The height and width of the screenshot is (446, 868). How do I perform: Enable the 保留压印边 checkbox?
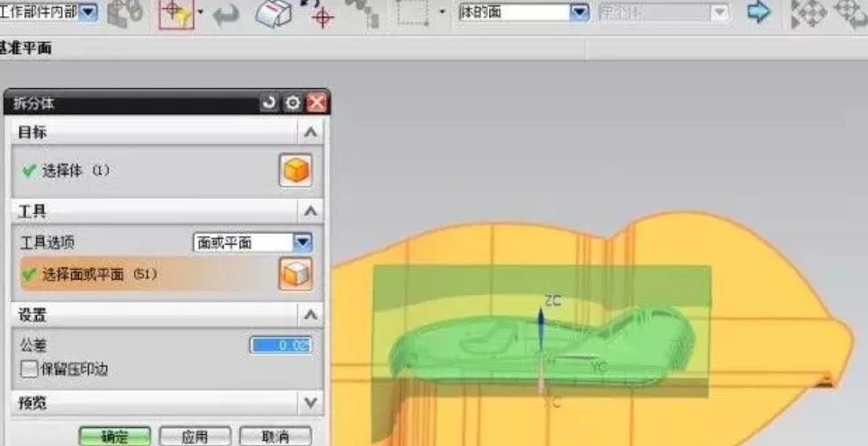coord(29,370)
